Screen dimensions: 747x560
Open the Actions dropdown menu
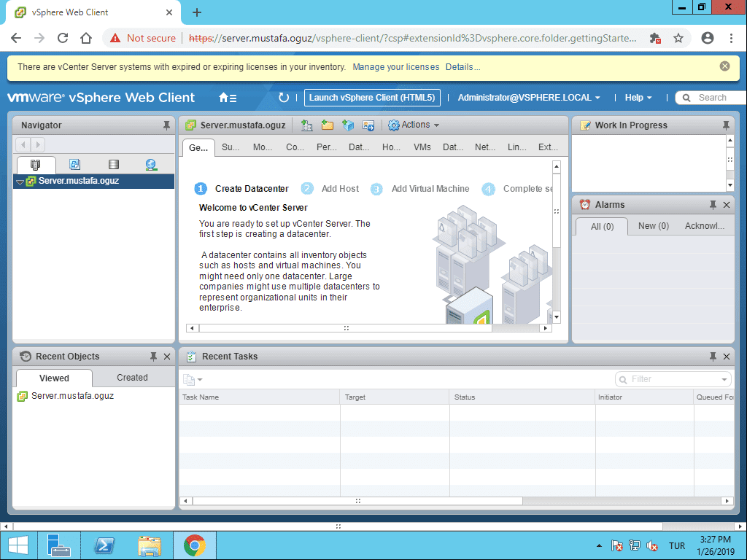413,125
